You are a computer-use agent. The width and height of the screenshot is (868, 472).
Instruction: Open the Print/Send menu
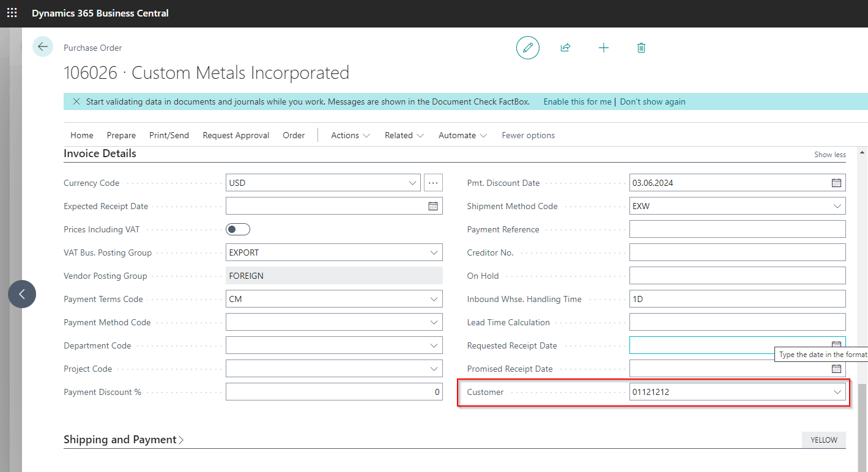pyautogui.click(x=169, y=135)
